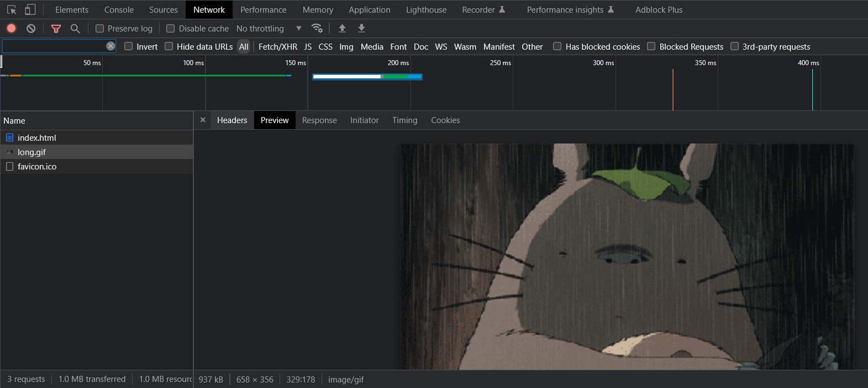Check Has blocked cookies checkbox
This screenshot has width=868, height=388.
point(557,46)
